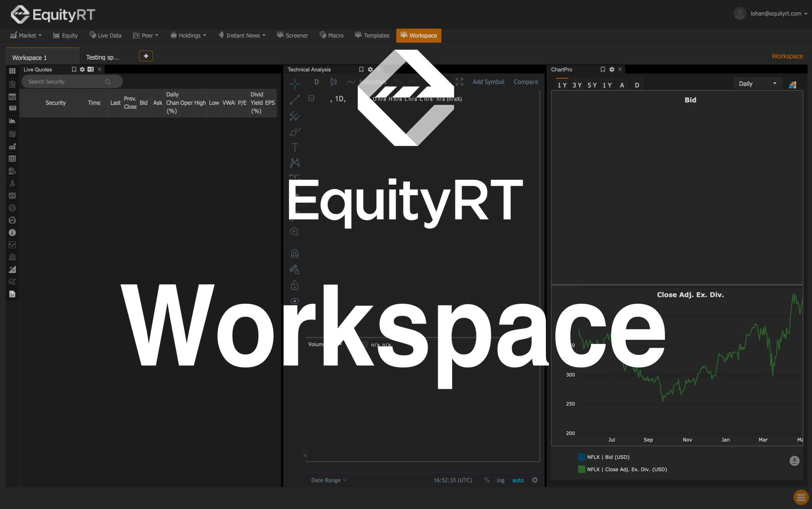
Task: Select the text annotation tool
Action: 295,147
